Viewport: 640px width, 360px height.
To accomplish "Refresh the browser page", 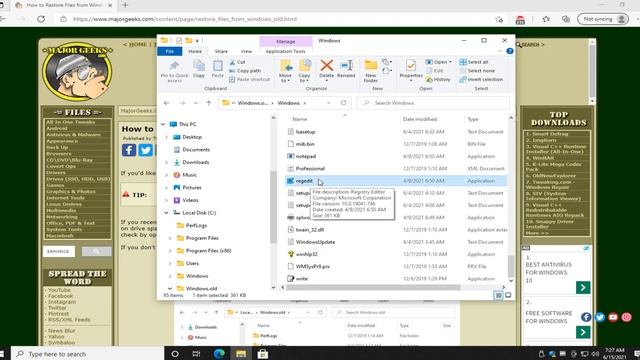I will pos(41,19).
